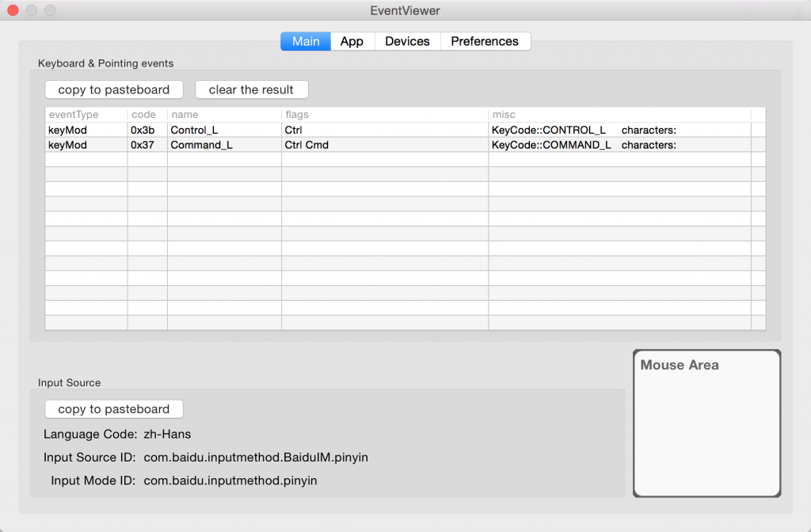Click the Ctrl Cmd flags cell

point(307,145)
